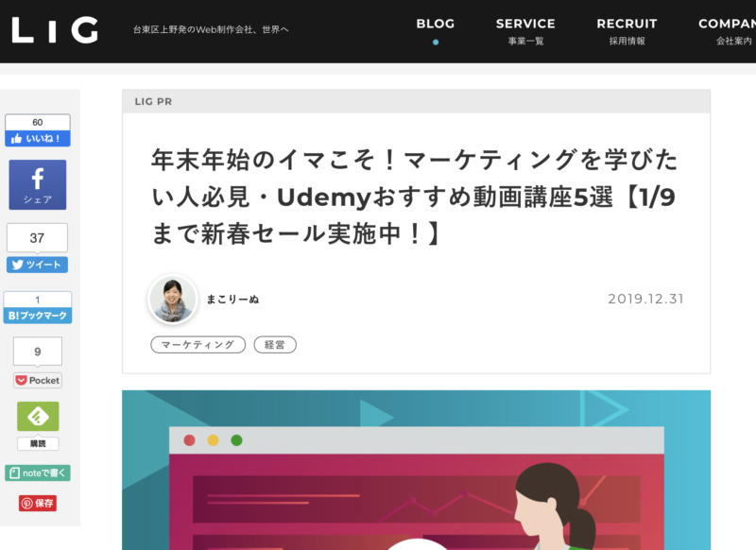Click the tweet count bubble showing 37

[37, 237]
